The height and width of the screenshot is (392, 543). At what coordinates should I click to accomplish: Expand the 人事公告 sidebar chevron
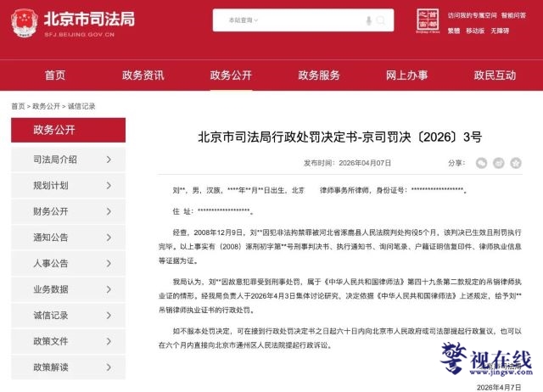click(x=109, y=264)
